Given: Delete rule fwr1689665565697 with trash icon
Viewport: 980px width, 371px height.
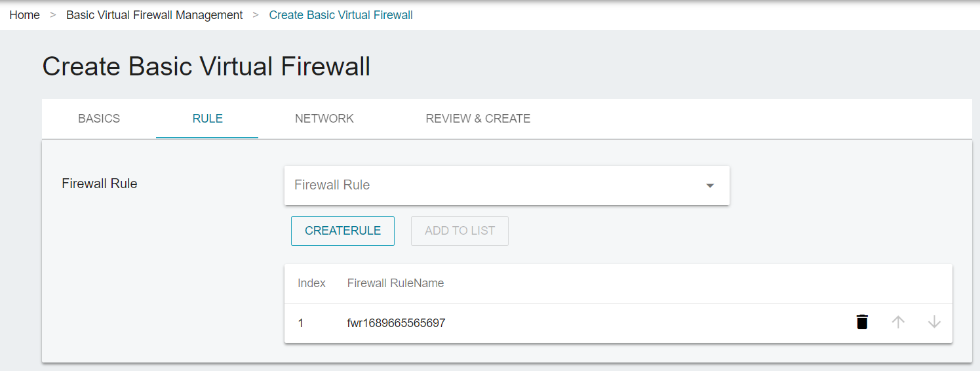Looking at the screenshot, I should [862, 322].
